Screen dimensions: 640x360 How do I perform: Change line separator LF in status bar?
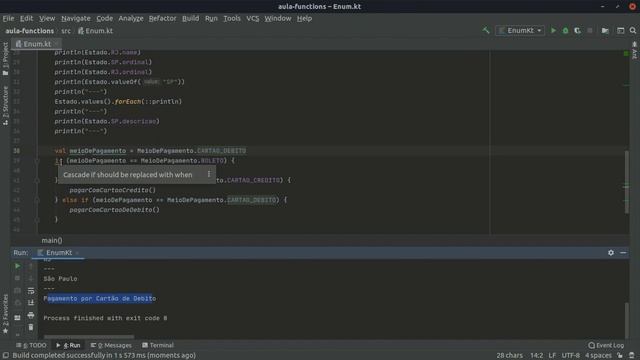click(x=552, y=356)
